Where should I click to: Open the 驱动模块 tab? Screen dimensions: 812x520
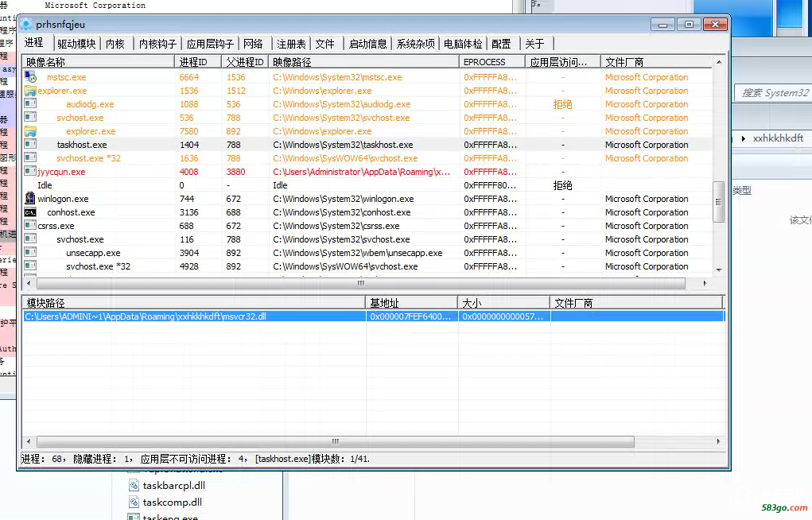click(76, 44)
